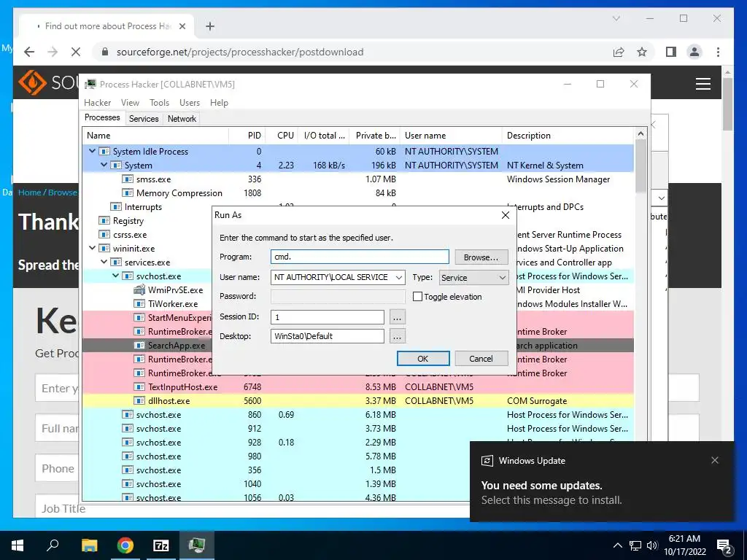The height and width of the screenshot is (560, 747).
Task: Click the icon of svchost.exe PID 912
Action: coord(127,428)
